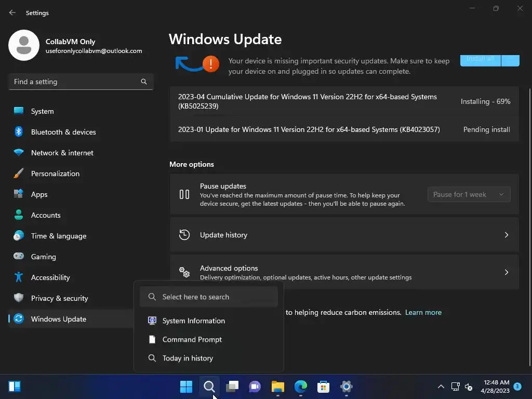Expand Advanced options
532x399 pixels.
pyautogui.click(x=344, y=272)
